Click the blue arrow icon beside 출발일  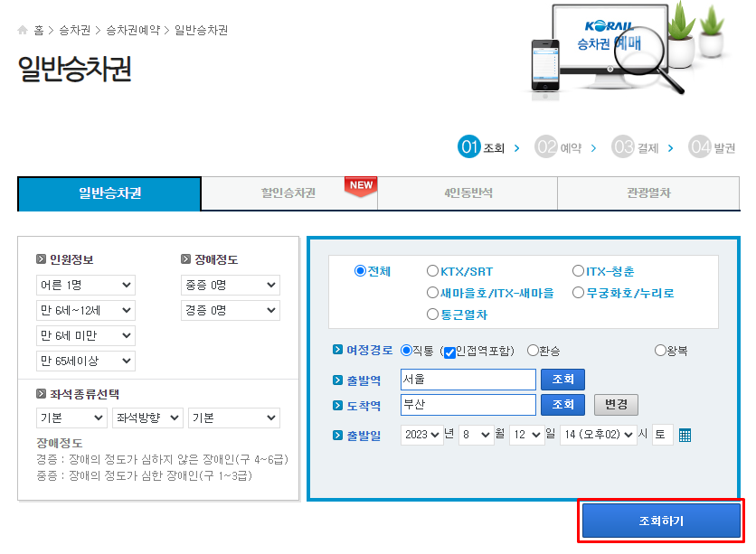point(337,435)
